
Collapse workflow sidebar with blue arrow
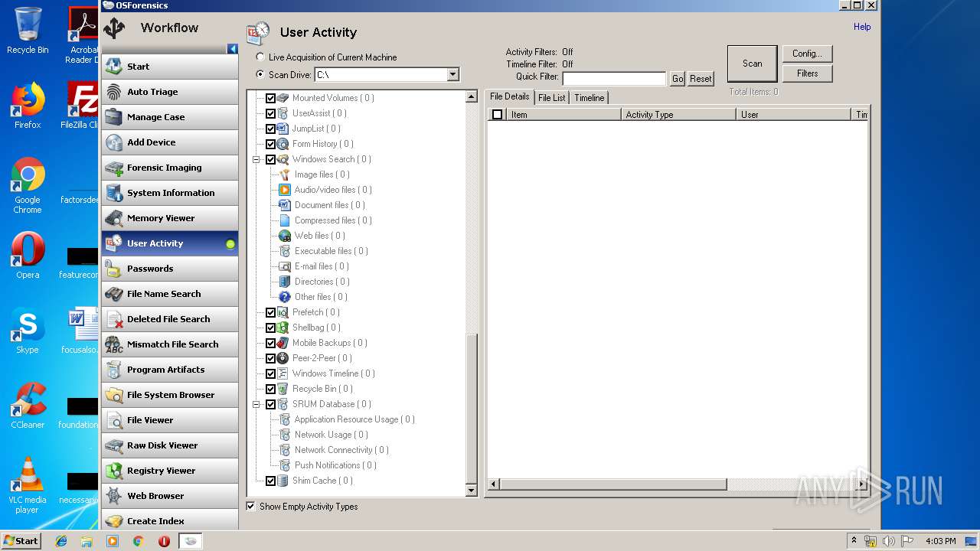[233, 49]
